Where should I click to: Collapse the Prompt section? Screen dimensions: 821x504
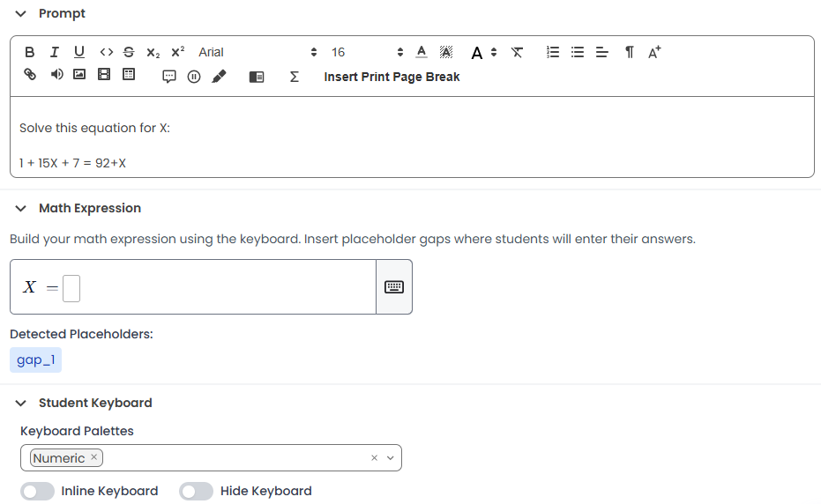coord(21,13)
